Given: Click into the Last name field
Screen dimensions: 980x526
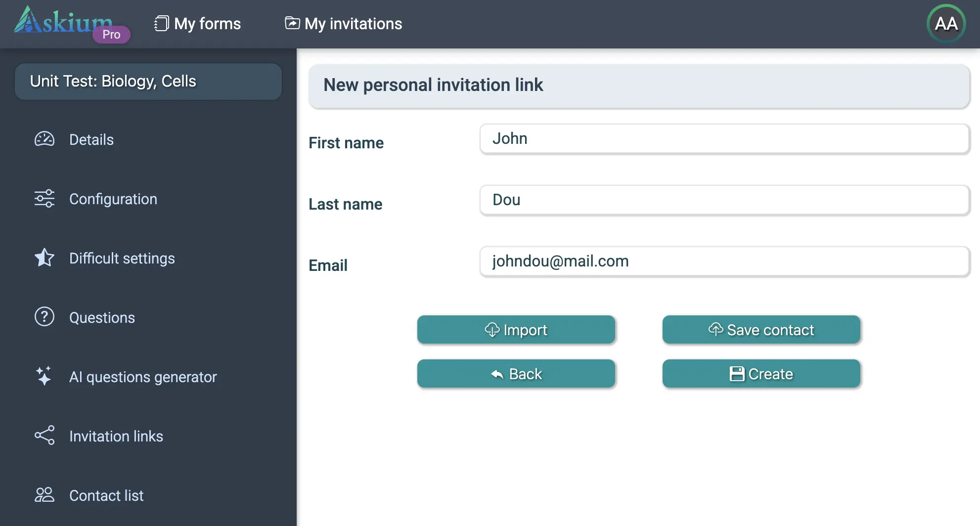Looking at the screenshot, I should [x=724, y=200].
